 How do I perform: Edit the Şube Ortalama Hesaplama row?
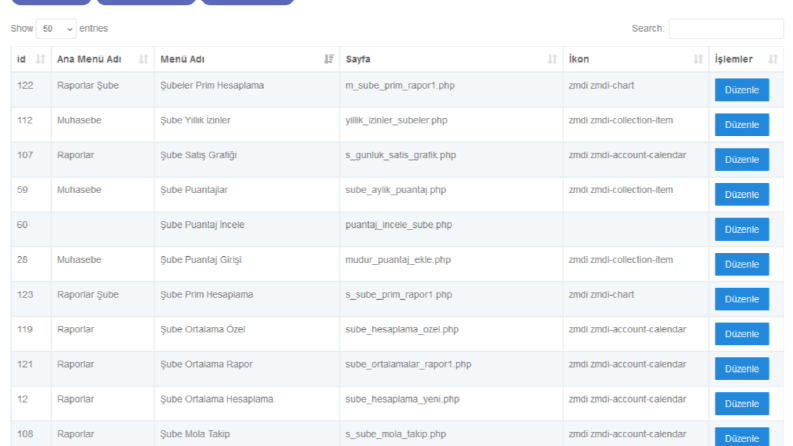coord(741,404)
